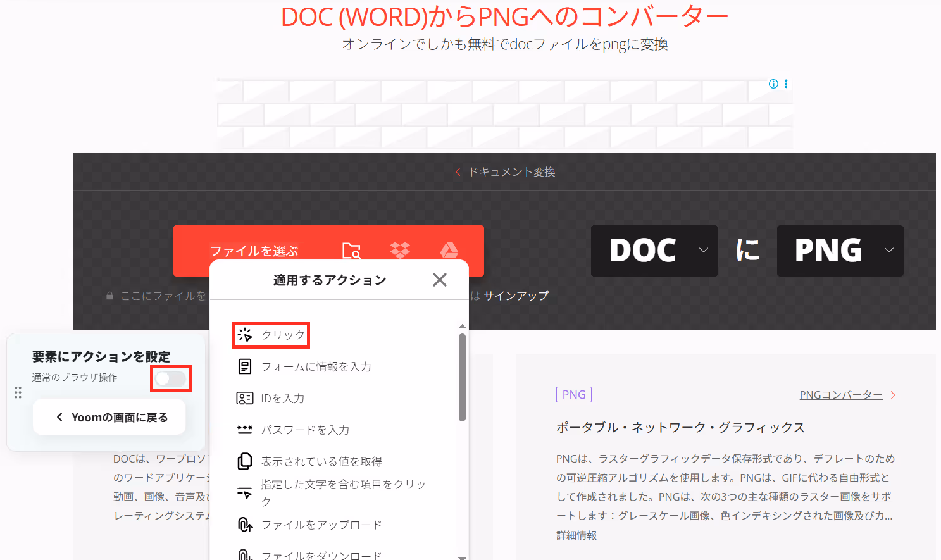Viewport: 941px width, 560px height.
Task: Click the 要素にアクションを設定 heading
Action: pyautogui.click(x=101, y=356)
